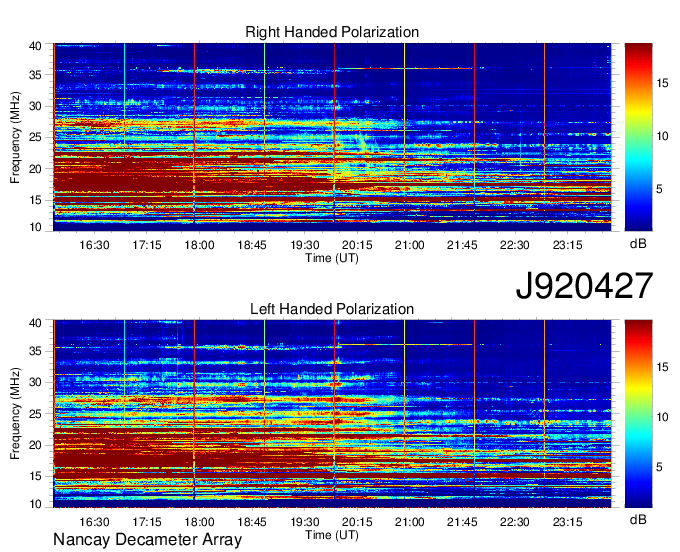Image resolution: width=680 pixels, height=552 pixels.
Task: Click "Frequency (MHz)" beside the Left Handed plot
Action: (x=15, y=414)
